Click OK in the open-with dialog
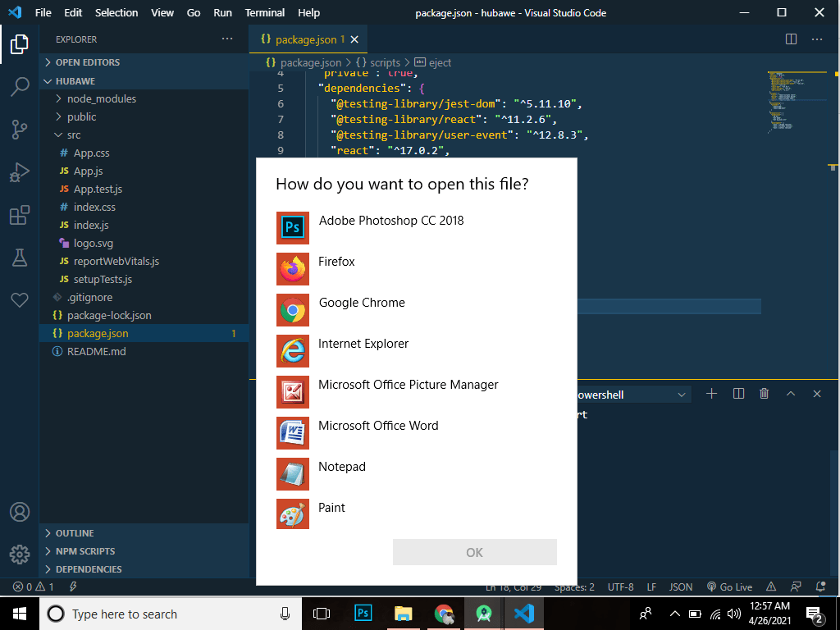This screenshot has height=630, width=840. coord(474,552)
